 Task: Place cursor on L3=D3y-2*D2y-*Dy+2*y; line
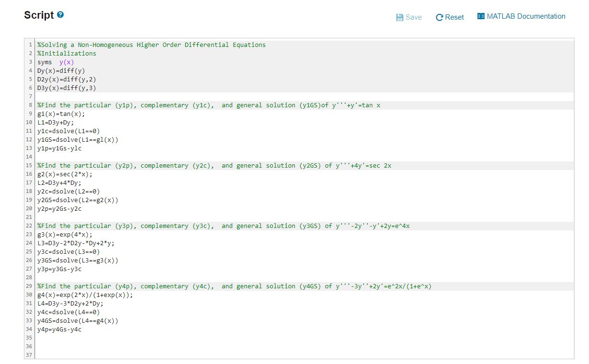(76, 243)
